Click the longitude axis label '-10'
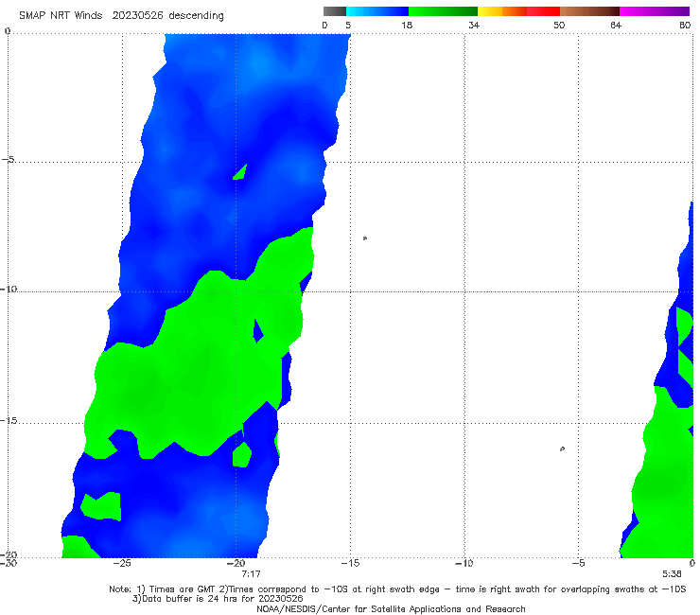 pos(464,563)
